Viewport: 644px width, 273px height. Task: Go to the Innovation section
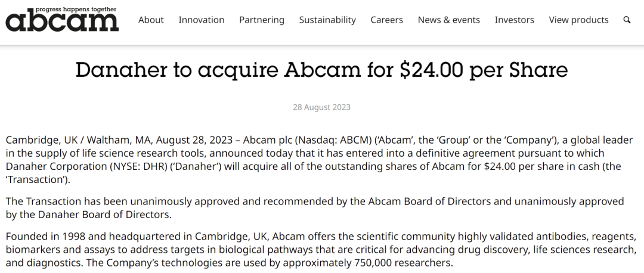[x=202, y=20]
